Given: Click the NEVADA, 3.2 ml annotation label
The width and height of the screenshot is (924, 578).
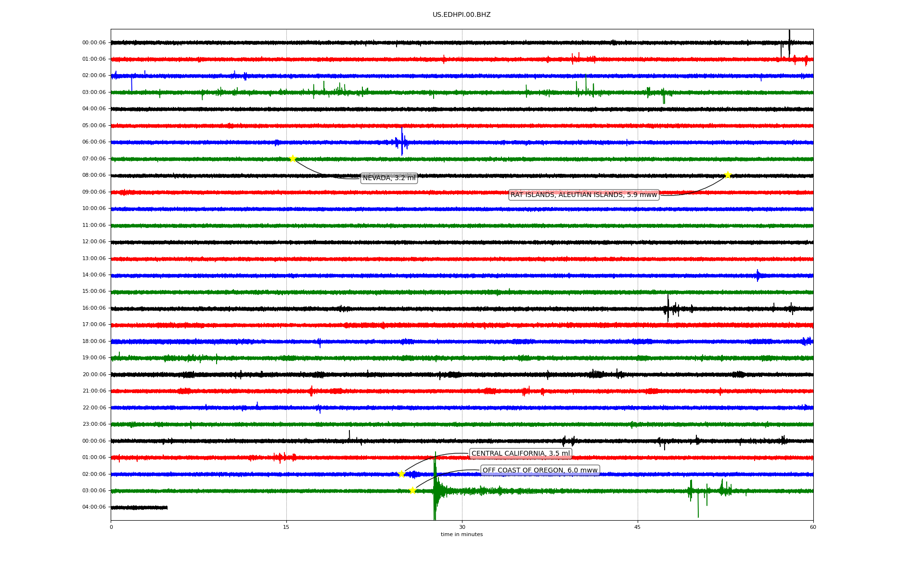Looking at the screenshot, I should pos(389,178).
